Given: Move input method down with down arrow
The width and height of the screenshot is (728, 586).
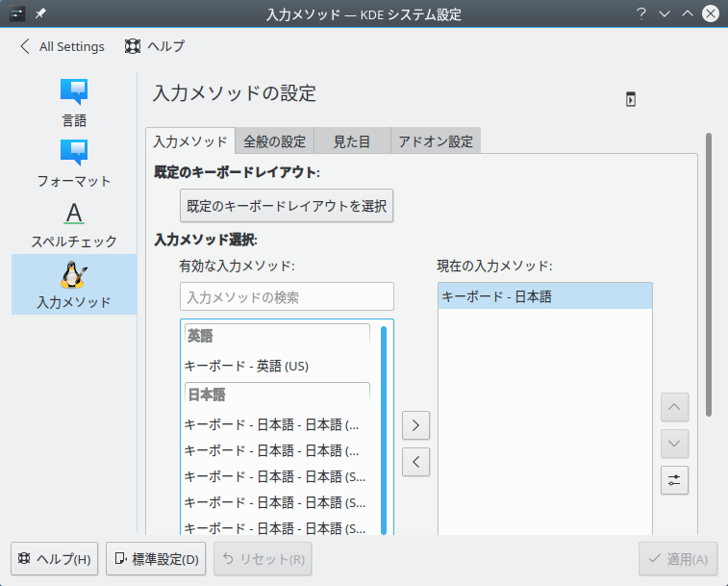Looking at the screenshot, I should [x=674, y=444].
